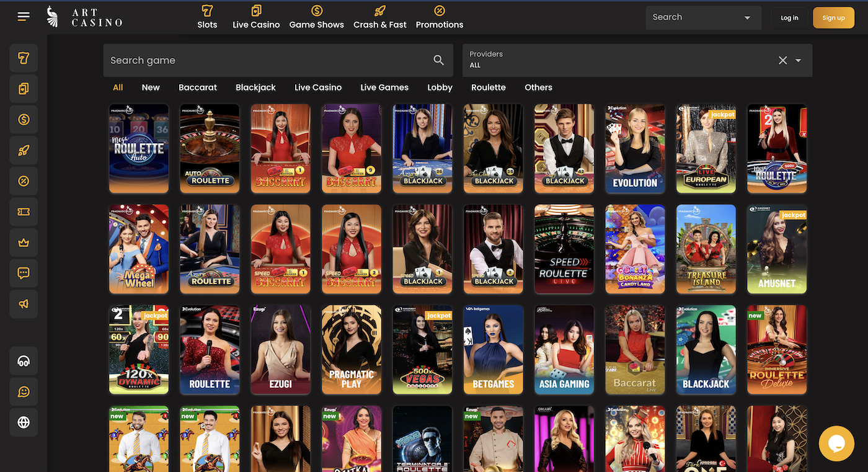868x472 pixels.
Task: Switch to the Roulette category tab
Action: click(488, 87)
